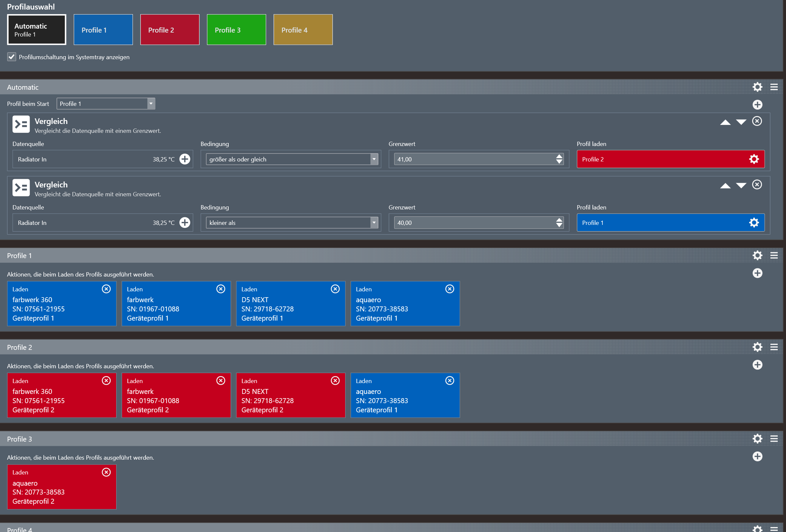Switch to red Profile 2 tile
Screen dimensions: 786x532
tap(169, 30)
